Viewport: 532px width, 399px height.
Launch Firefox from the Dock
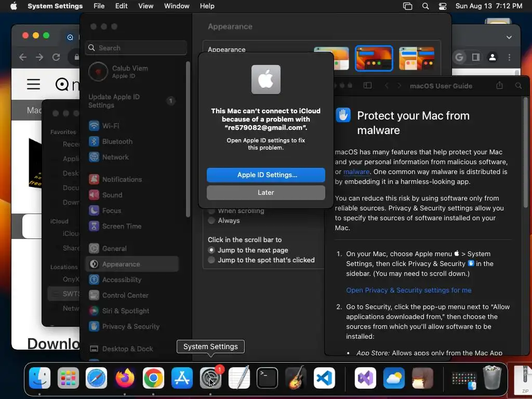coord(125,378)
